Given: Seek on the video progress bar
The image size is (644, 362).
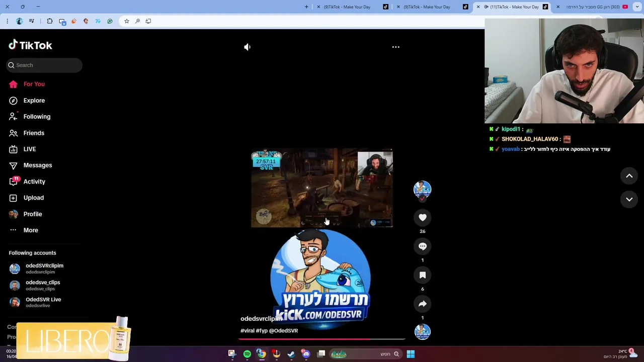Looking at the screenshot, I should pyautogui.click(x=322, y=339).
